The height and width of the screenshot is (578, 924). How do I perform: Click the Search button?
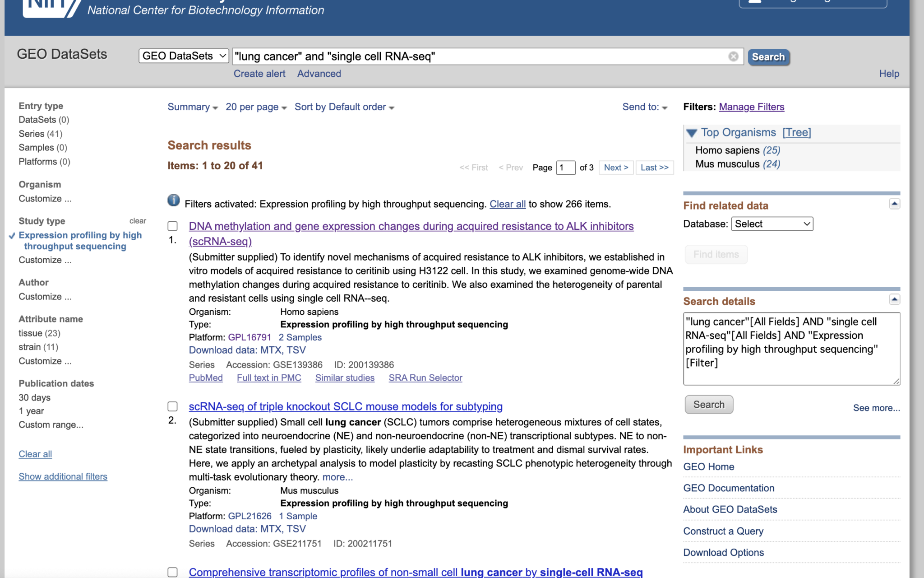(768, 57)
